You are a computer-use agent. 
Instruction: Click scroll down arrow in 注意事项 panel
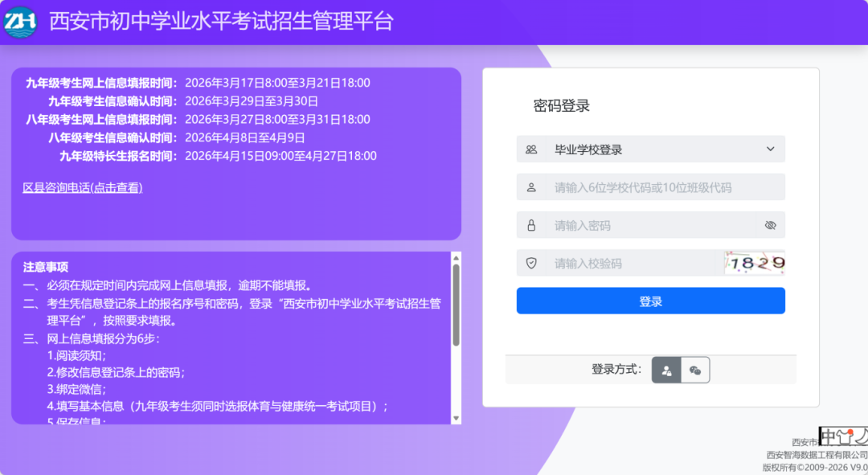(456, 419)
